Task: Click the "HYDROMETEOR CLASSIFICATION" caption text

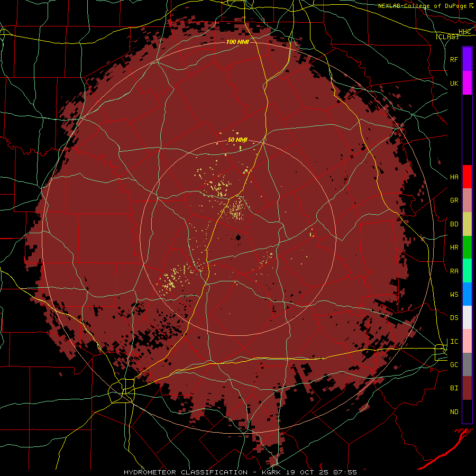Action: [186, 472]
